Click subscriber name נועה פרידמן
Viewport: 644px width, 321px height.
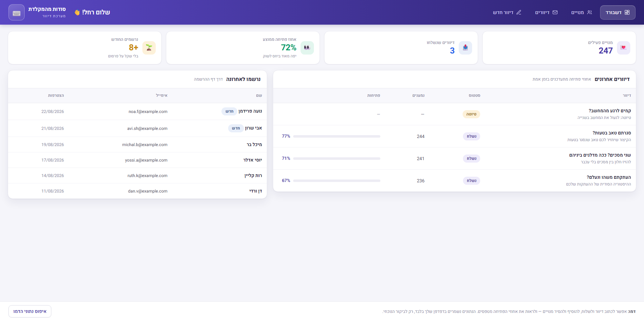[250, 111]
